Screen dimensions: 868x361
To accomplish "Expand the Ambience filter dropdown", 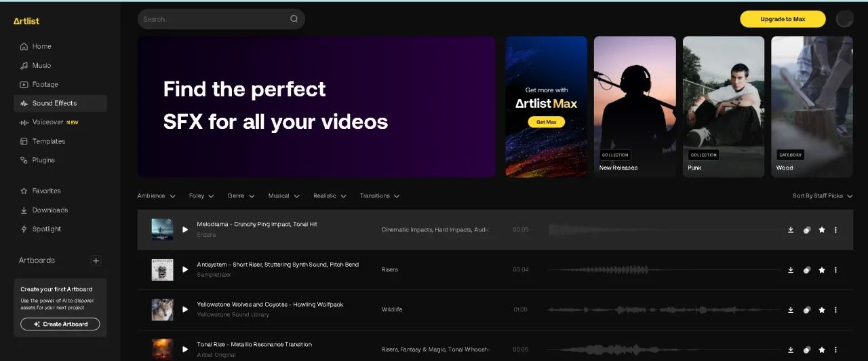I will [157, 196].
